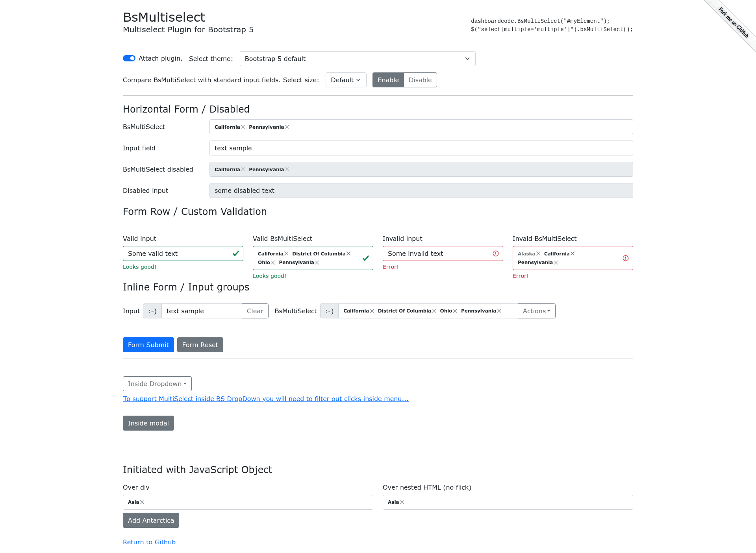The width and height of the screenshot is (756, 553).
Task: Remove California tag in Invalid BsMultiSelect
Action: [x=573, y=253]
